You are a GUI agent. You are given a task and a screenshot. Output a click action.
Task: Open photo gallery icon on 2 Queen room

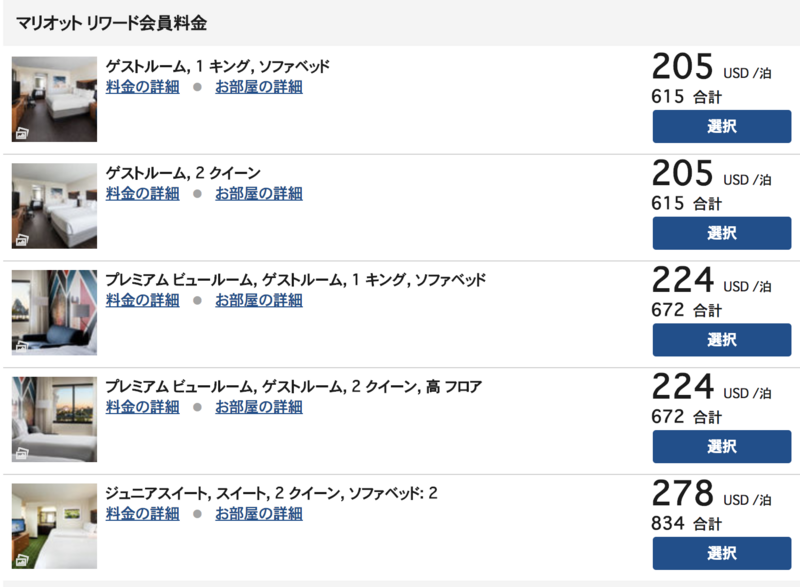(22, 240)
